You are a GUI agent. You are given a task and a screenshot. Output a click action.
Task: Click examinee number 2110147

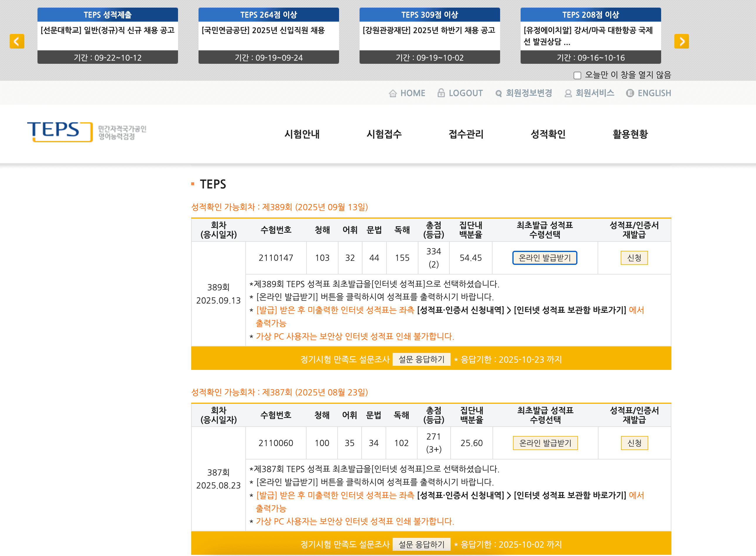tap(276, 258)
